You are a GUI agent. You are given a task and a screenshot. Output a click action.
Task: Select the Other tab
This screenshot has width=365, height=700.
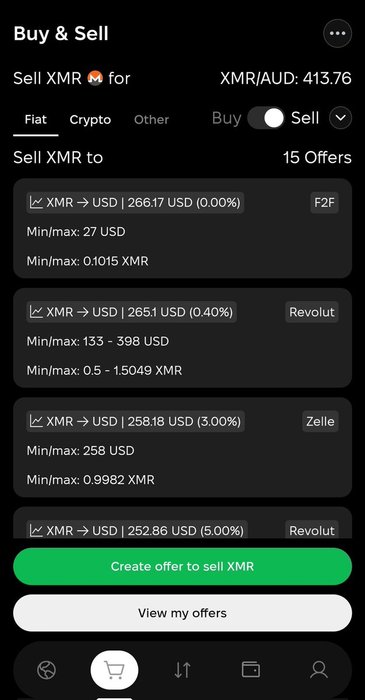pyautogui.click(x=151, y=120)
